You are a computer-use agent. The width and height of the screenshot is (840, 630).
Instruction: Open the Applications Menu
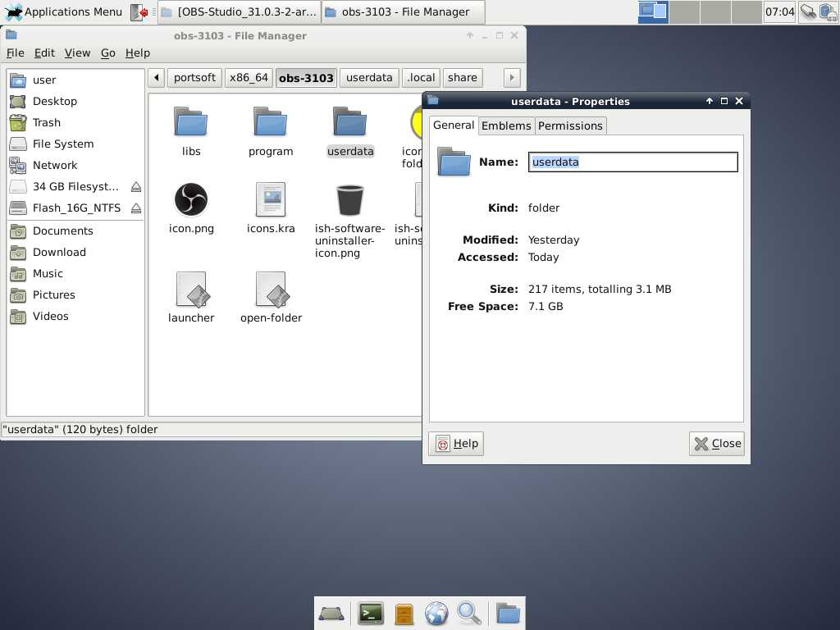click(63, 11)
